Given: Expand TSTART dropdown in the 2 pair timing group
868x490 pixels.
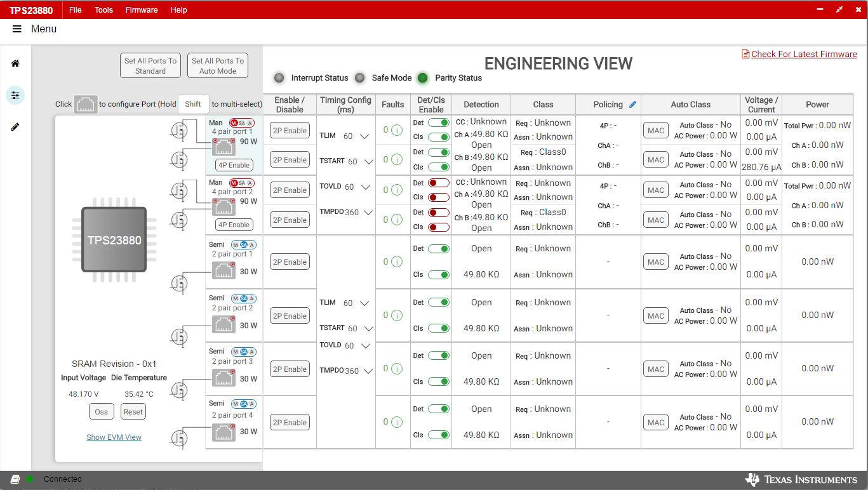Looking at the screenshot, I should point(368,329).
